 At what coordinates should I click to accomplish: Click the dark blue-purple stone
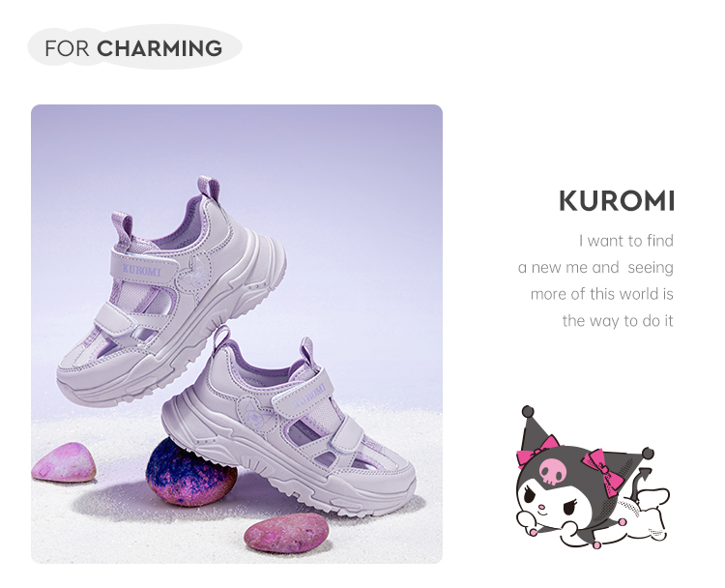[191, 471]
